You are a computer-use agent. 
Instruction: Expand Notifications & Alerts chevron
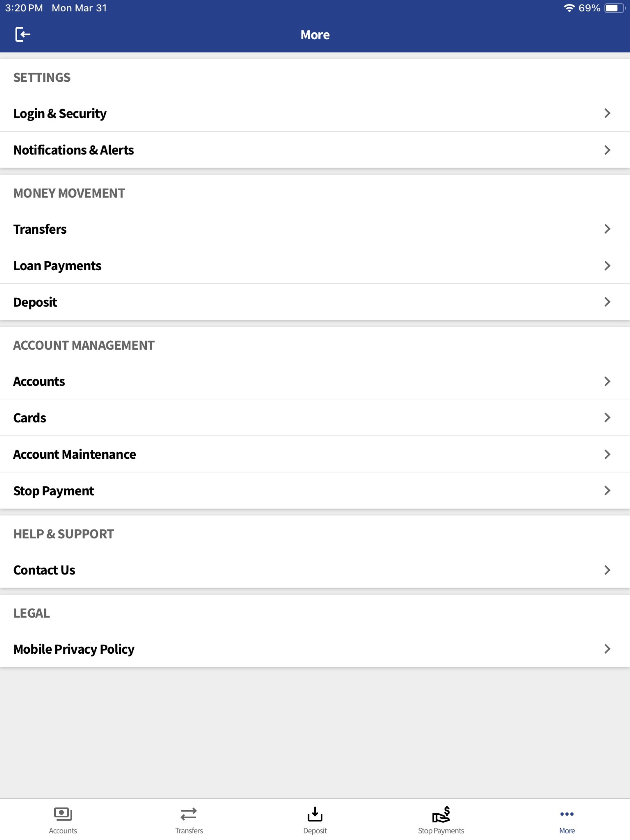(x=607, y=150)
